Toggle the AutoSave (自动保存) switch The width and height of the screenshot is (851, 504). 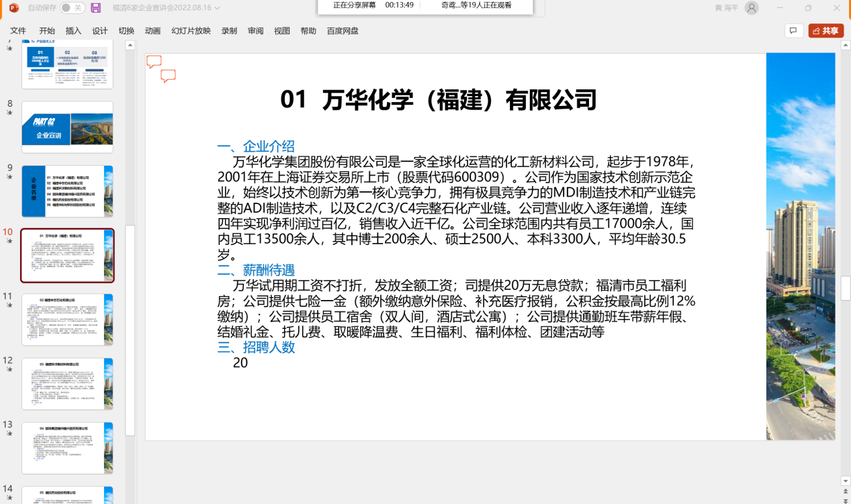tap(72, 8)
